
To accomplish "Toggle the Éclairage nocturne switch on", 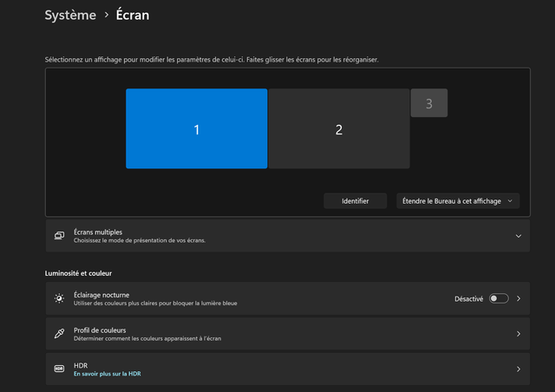I will click(x=499, y=298).
